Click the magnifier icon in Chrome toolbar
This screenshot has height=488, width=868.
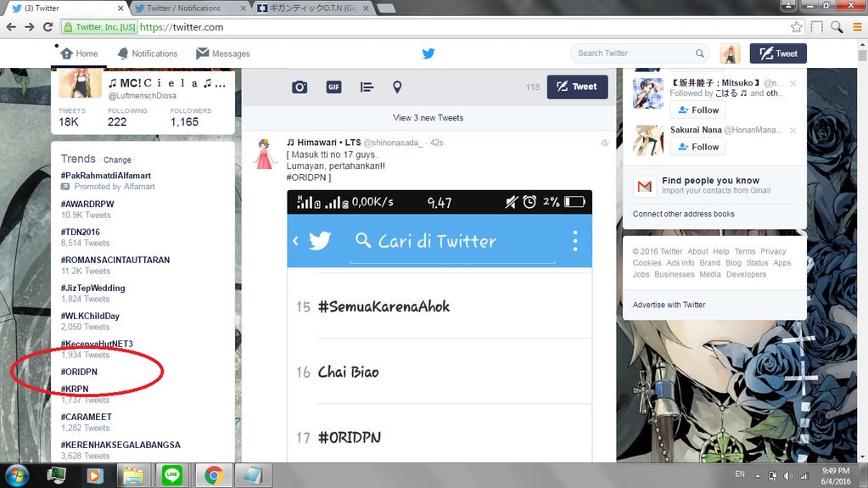pos(837,27)
